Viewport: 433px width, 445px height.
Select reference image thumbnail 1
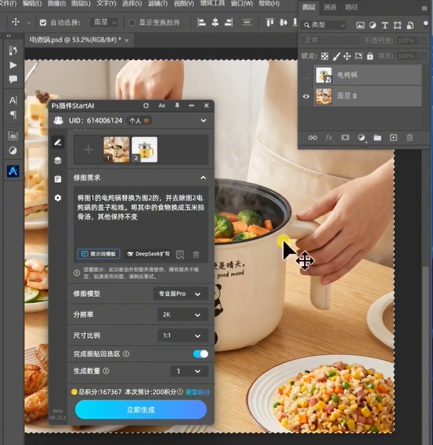(x=116, y=150)
